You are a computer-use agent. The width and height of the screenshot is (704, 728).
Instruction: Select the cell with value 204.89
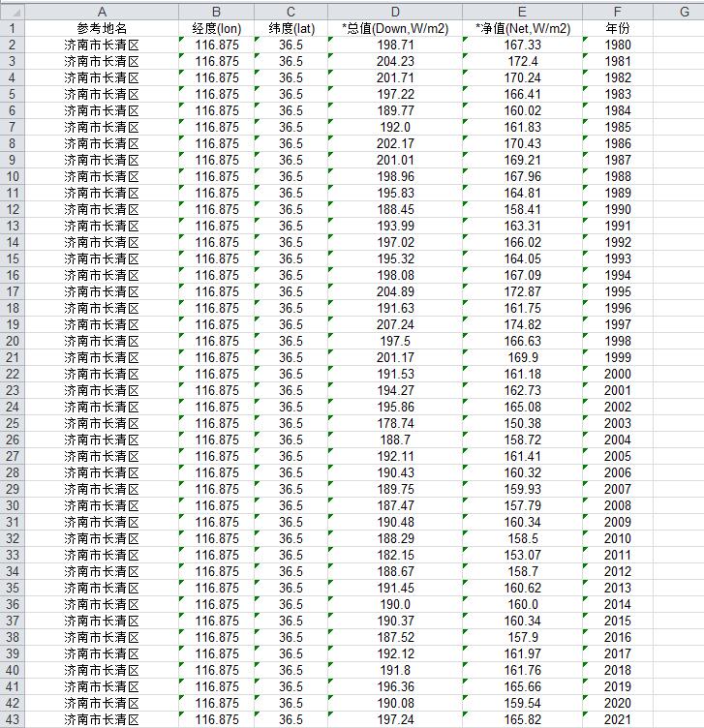(x=395, y=291)
